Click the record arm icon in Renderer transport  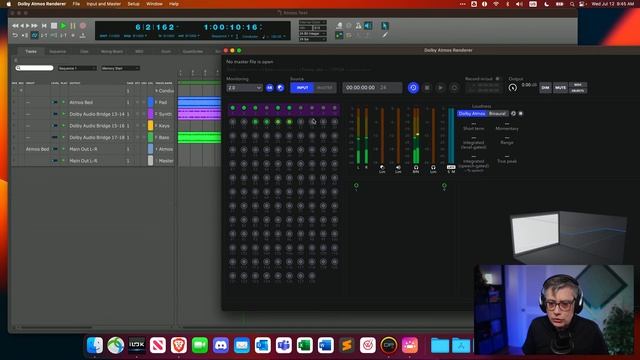[x=413, y=88]
